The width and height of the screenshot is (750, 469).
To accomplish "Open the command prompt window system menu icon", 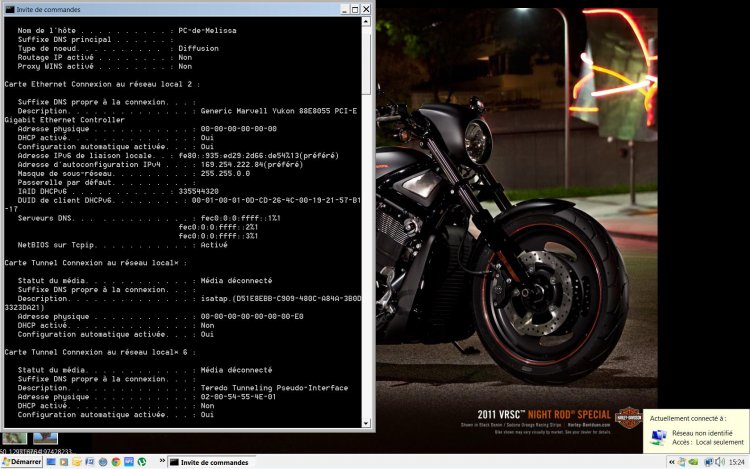I will pos(10,9).
